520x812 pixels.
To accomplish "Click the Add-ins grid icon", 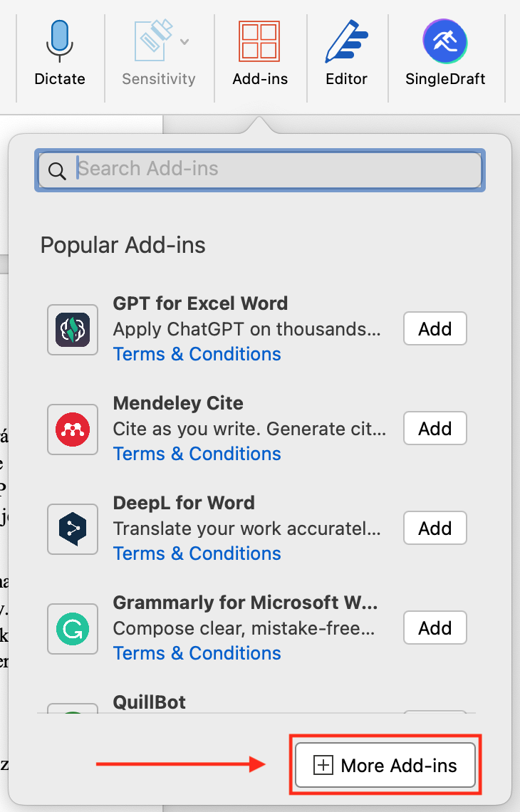I will click(x=260, y=41).
